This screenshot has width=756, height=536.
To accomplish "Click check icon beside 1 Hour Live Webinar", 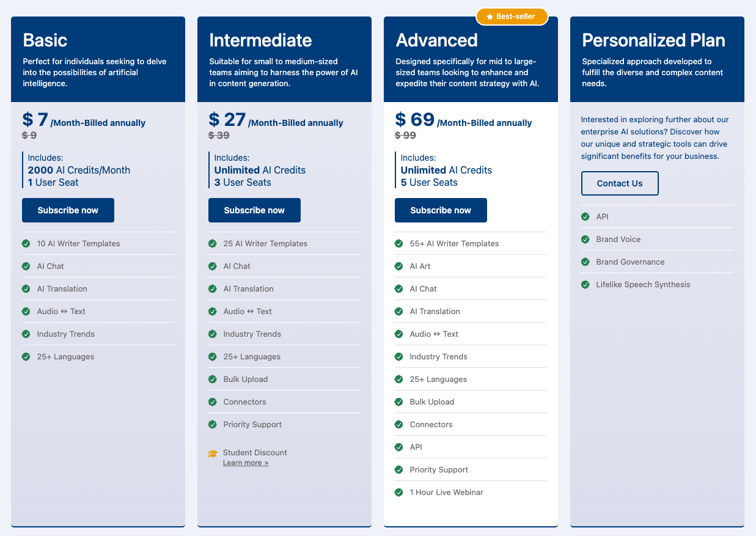I will (399, 493).
